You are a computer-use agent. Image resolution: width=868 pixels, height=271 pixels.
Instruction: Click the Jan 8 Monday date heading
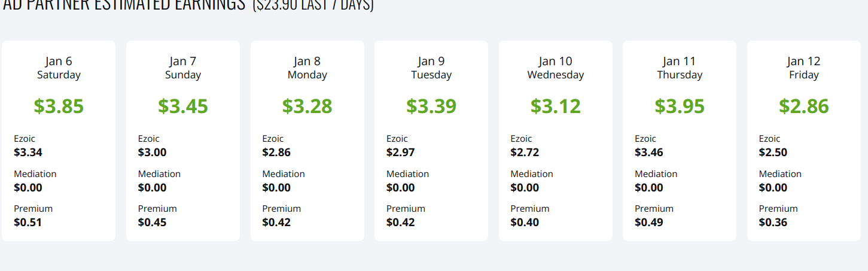pyautogui.click(x=307, y=68)
